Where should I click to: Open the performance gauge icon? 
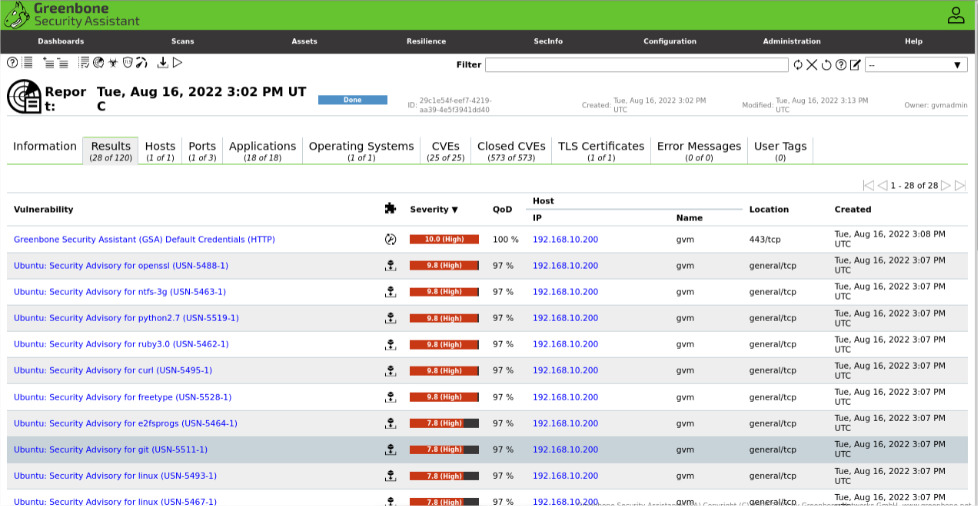[x=142, y=62]
